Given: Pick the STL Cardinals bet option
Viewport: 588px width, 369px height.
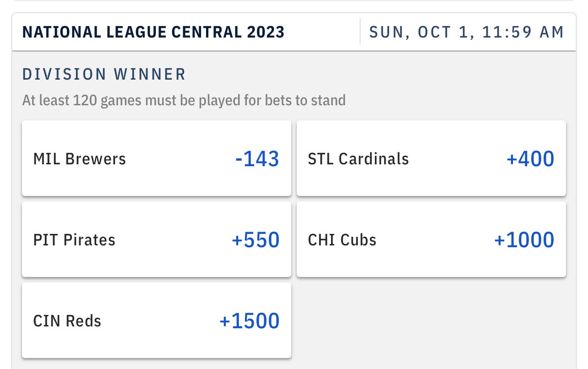Looking at the screenshot, I should (x=431, y=158).
